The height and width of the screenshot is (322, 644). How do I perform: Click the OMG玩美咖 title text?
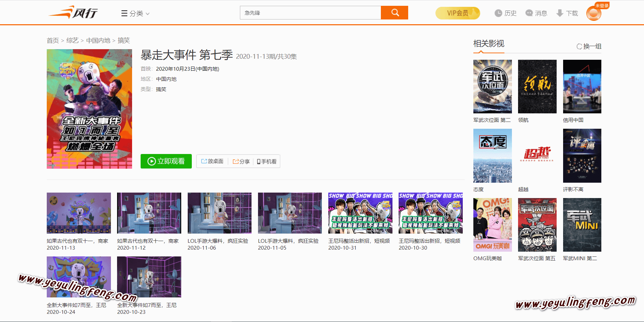coord(488,258)
